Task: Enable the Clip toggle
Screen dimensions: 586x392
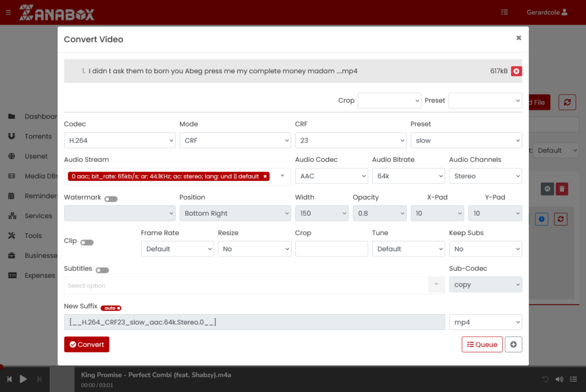Action: pyautogui.click(x=86, y=242)
